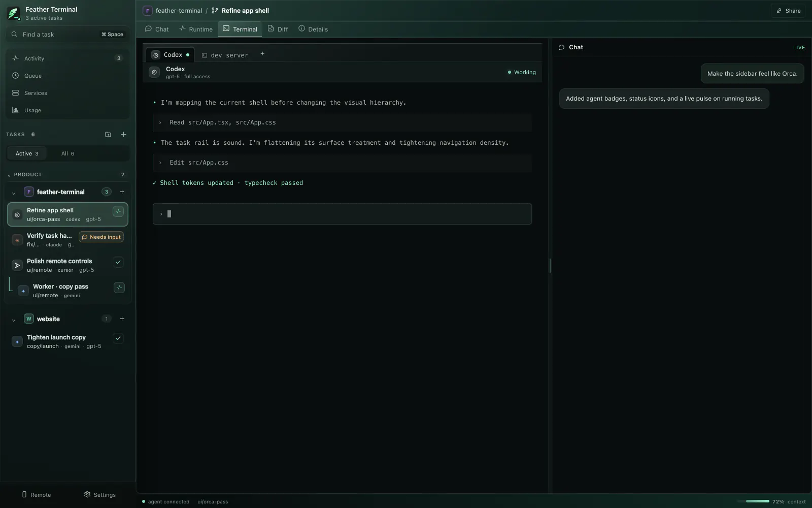Select the Verify task ha... task
The height and width of the screenshot is (508, 812).
tap(67, 240)
